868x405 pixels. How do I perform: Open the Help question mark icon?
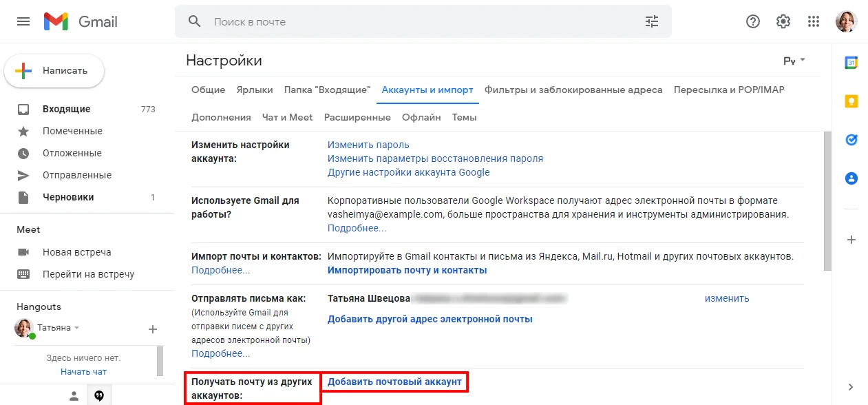(x=753, y=21)
